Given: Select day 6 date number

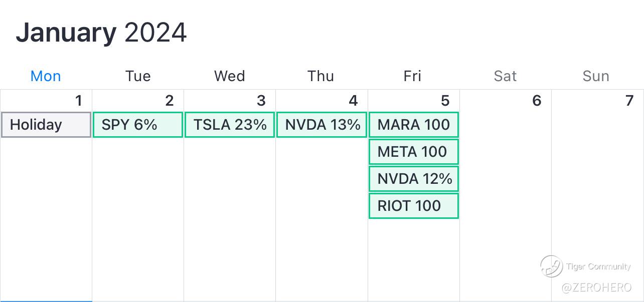Looking at the screenshot, I should (x=537, y=101).
